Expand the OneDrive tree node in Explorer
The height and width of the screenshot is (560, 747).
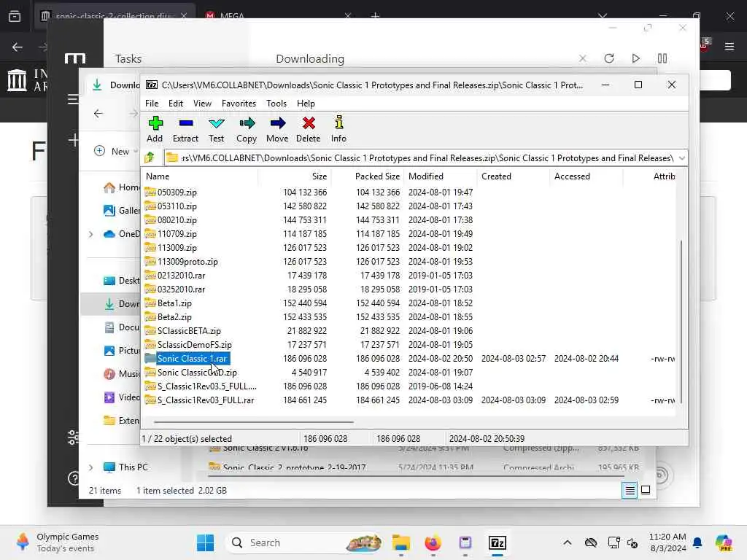(x=91, y=234)
